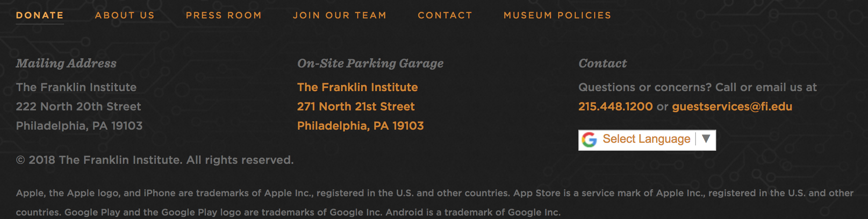
Task: Click the 271 North 21st Street address link
Action: coord(356,106)
